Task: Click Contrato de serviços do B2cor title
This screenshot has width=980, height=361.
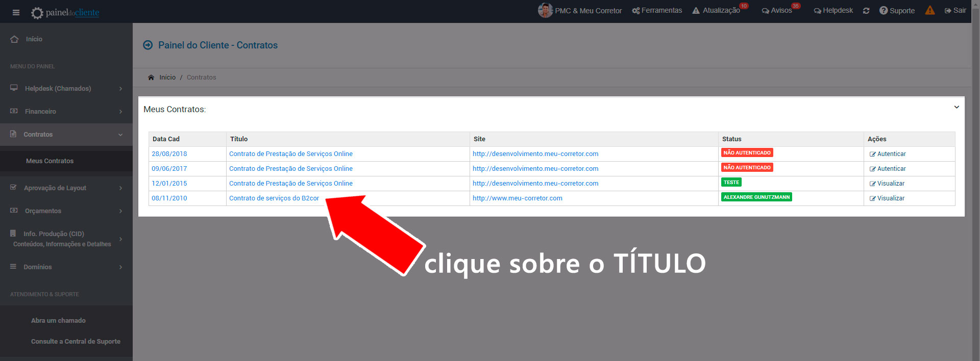Action: 274,198
